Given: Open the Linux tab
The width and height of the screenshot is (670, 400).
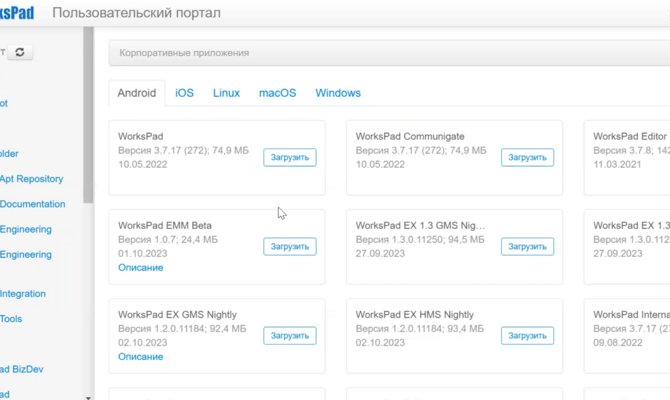Looking at the screenshot, I should [226, 93].
